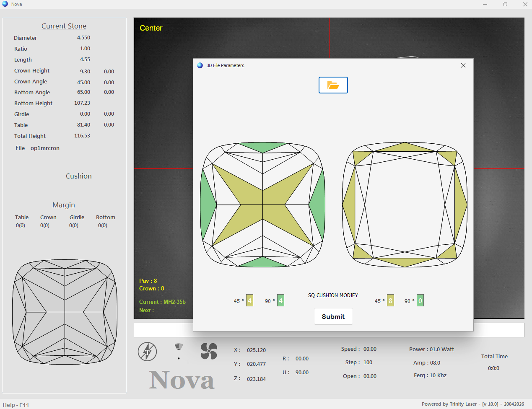Click the Current Stone heading

(64, 26)
